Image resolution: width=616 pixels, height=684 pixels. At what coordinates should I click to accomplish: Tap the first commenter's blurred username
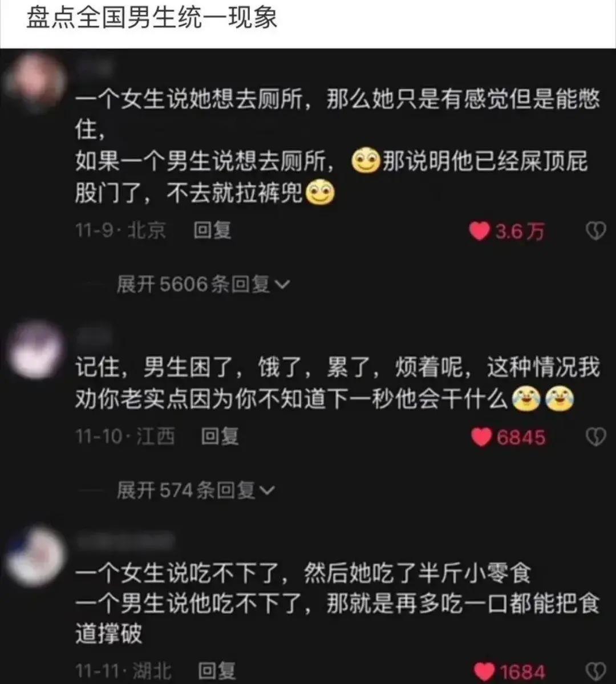click(x=94, y=66)
